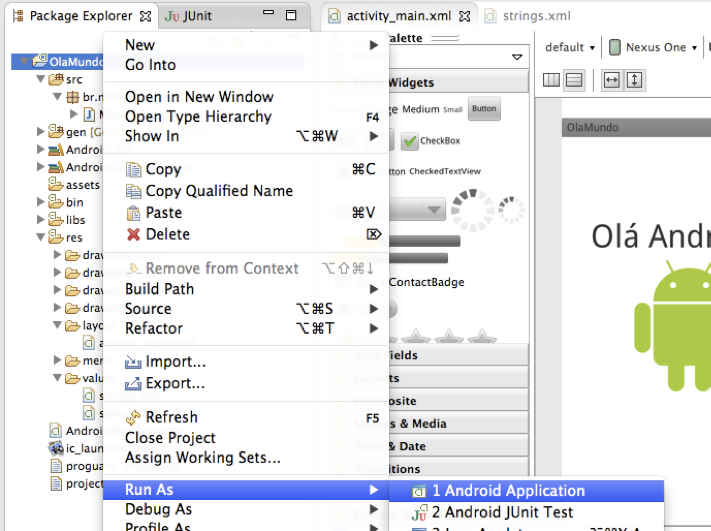Toggle layout width fill icon
Viewport: 711px width, 531px height.
click(x=611, y=80)
